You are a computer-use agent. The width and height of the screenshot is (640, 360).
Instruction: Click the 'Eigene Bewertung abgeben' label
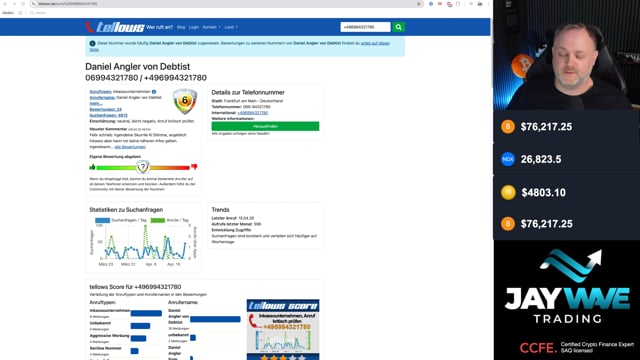coord(115,157)
